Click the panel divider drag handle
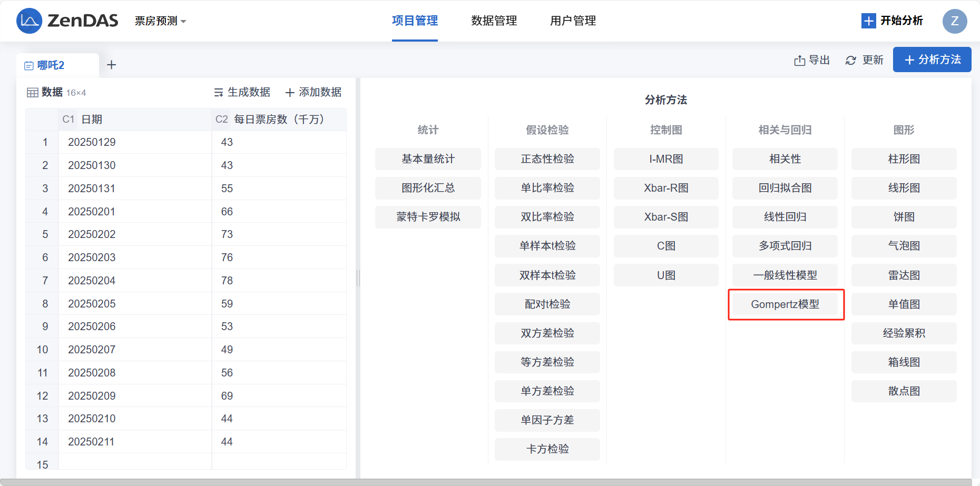 pyautogui.click(x=358, y=278)
